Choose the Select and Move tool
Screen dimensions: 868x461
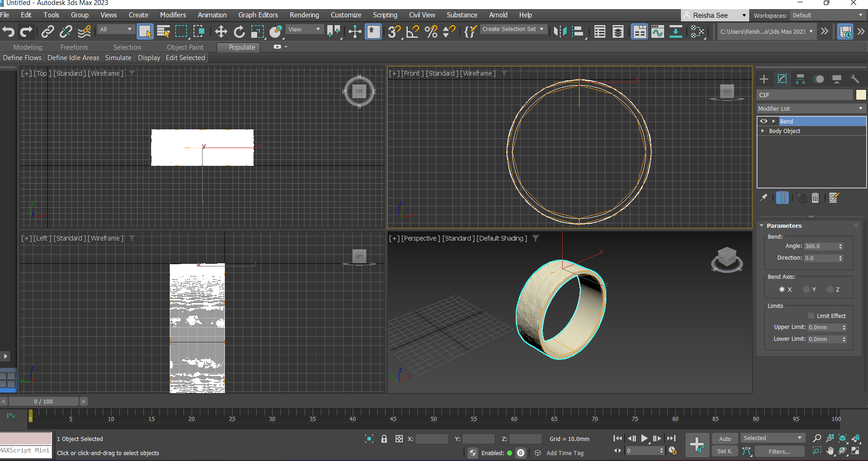tap(221, 31)
